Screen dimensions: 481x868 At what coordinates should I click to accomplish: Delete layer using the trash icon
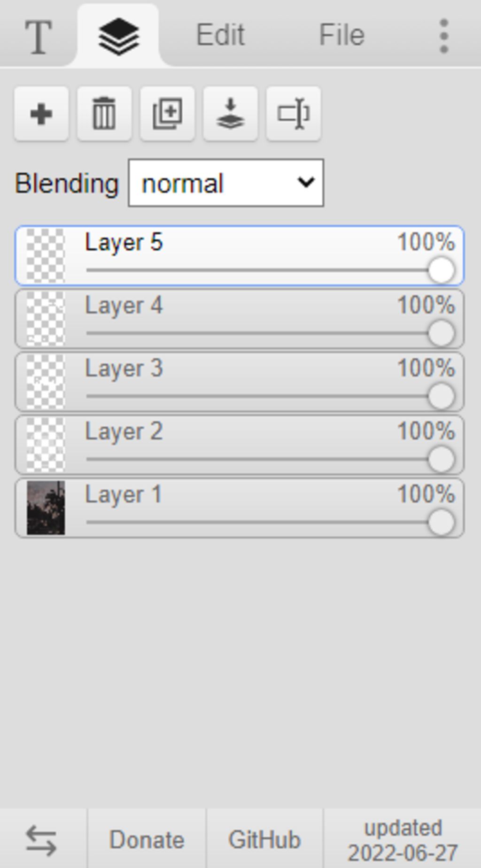(x=104, y=114)
